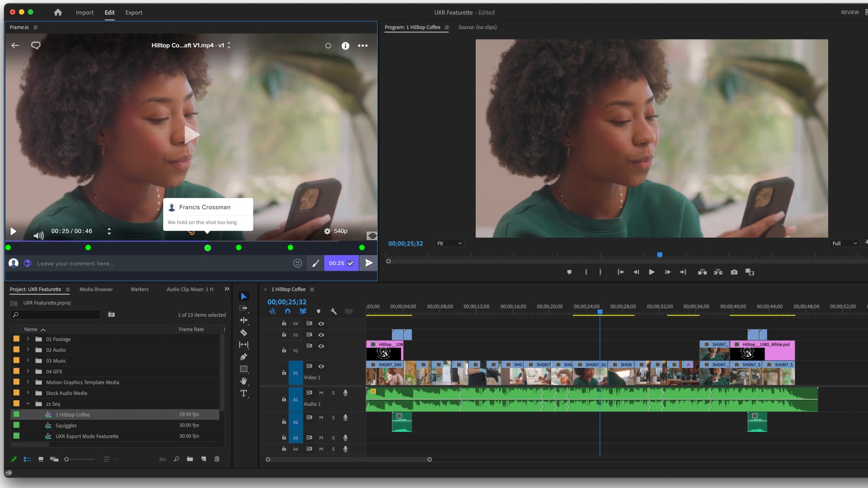
Task: Expand the 01 Footage bin
Action: (28, 339)
